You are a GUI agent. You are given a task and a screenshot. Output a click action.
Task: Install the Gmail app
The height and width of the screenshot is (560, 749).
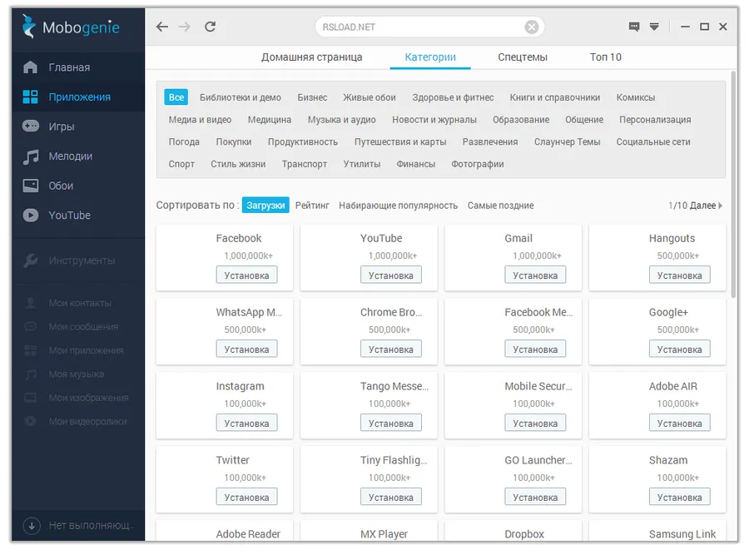point(535,275)
